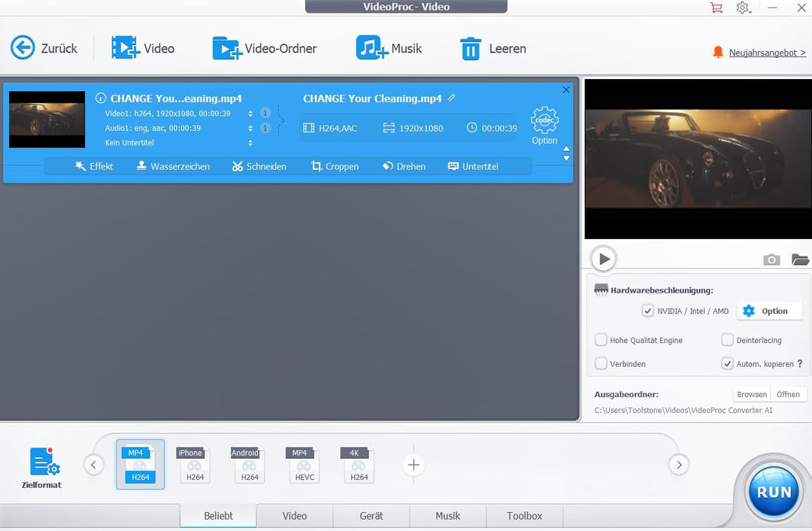Click the Browsen button
The image size is (812, 531).
coord(751,394)
